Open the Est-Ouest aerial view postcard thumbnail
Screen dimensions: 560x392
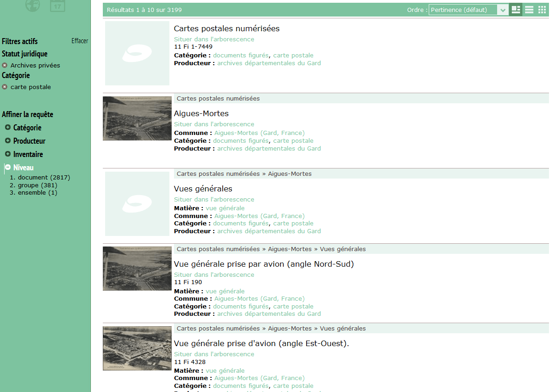click(x=137, y=348)
